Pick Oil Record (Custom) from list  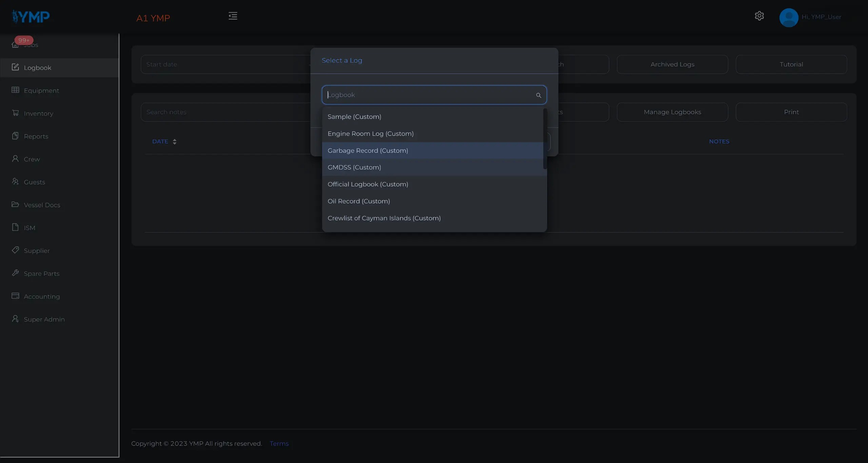pyautogui.click(x=358, y=201)
